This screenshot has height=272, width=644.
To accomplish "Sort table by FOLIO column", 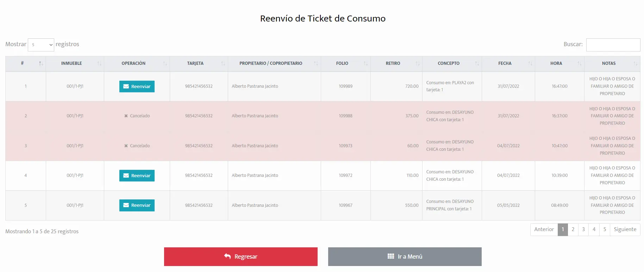I will click(x=346, y=63).
